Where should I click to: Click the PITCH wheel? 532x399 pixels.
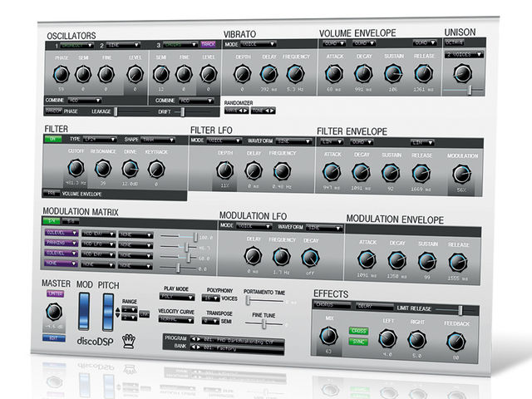(x=108, y=312)
